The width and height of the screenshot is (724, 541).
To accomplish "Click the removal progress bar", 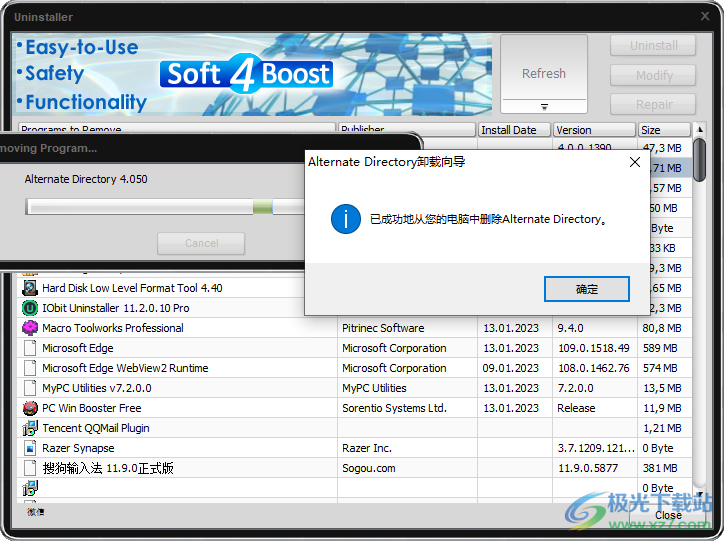I will tap(165, 206).
